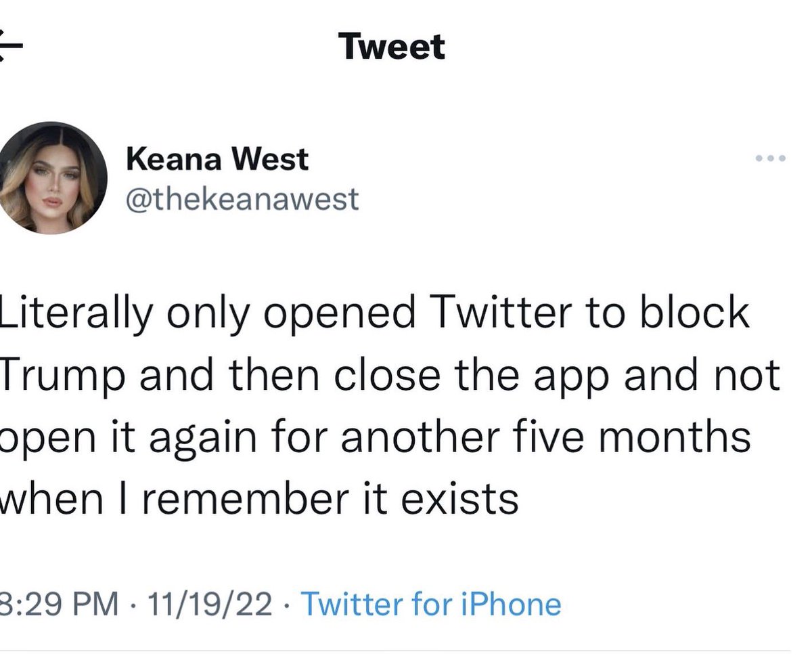Image resolution: width=812 pixels, height=660 pixels.
Task: Click the divider line under the timestamp
Action: [395, 651]
